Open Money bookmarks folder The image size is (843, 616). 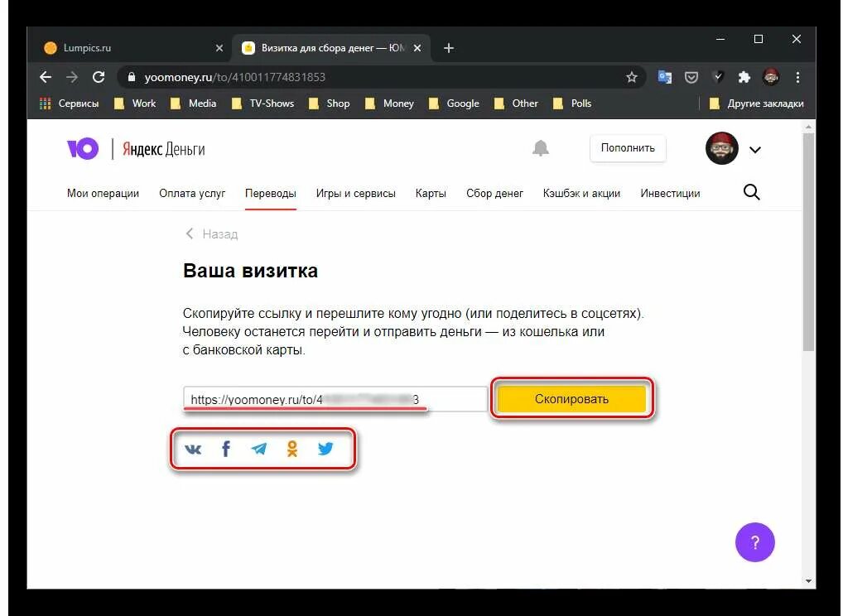tap(390, 103)
